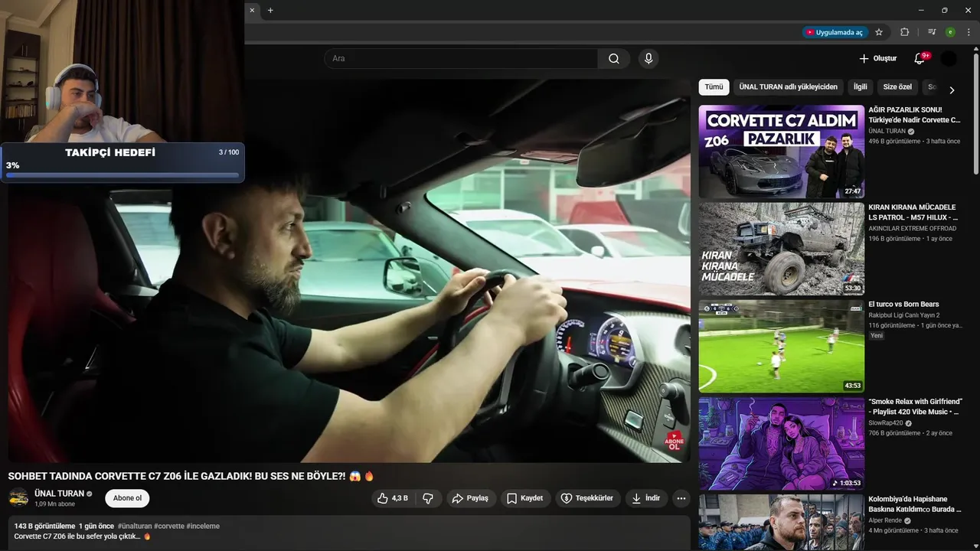Image resolution: width=980 pixels, height=551 pixels.
Task: Share the video via Paylaş
Action: (x=470, y=498)
